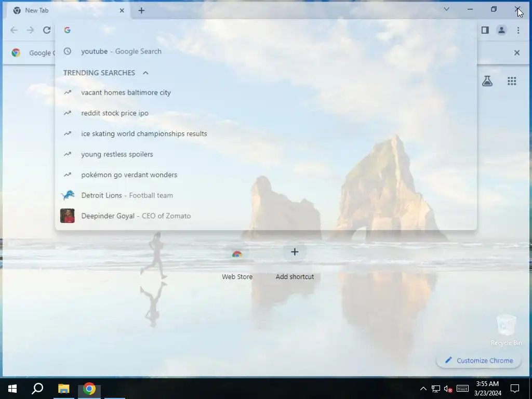Select ice skating world championships results
Image resolution: width=532 pixels, height=399 pixels.
[x=265, y=134]
